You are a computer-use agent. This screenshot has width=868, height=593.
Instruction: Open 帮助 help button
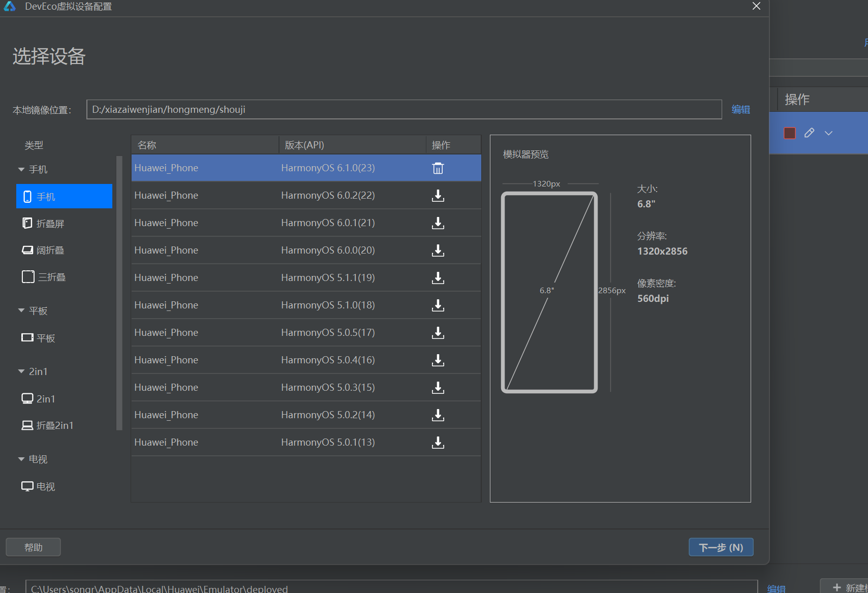(34, 547)
